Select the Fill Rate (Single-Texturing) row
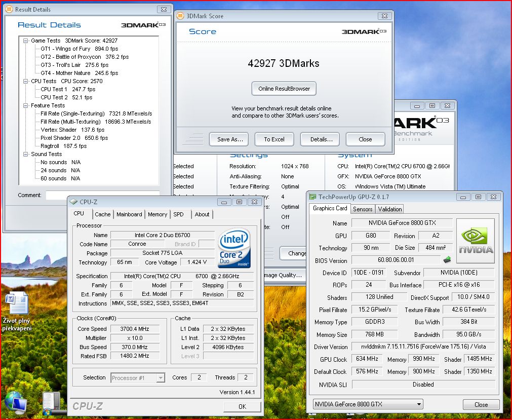The width and height of the screenshot is (512, 420). click(x=96, y=113)
